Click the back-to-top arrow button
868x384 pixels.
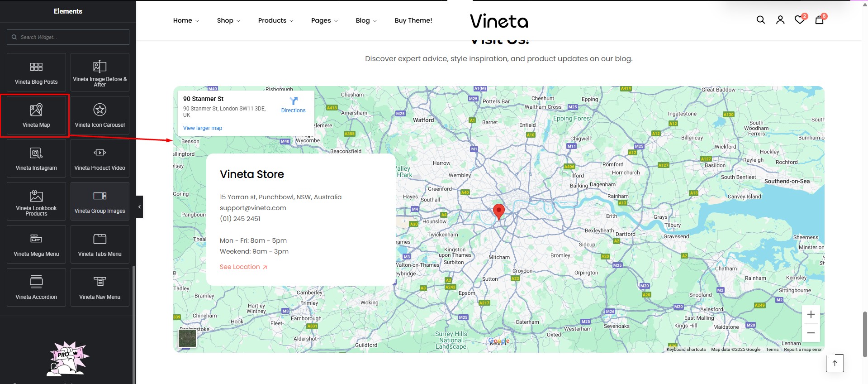coord(835,363)
